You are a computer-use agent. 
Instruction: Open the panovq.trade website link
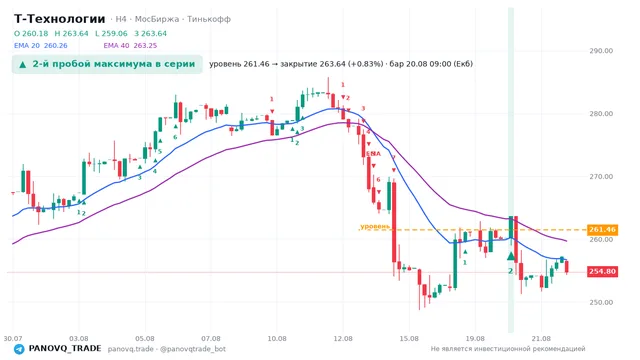pyautogui.click(x=131, y=349)
